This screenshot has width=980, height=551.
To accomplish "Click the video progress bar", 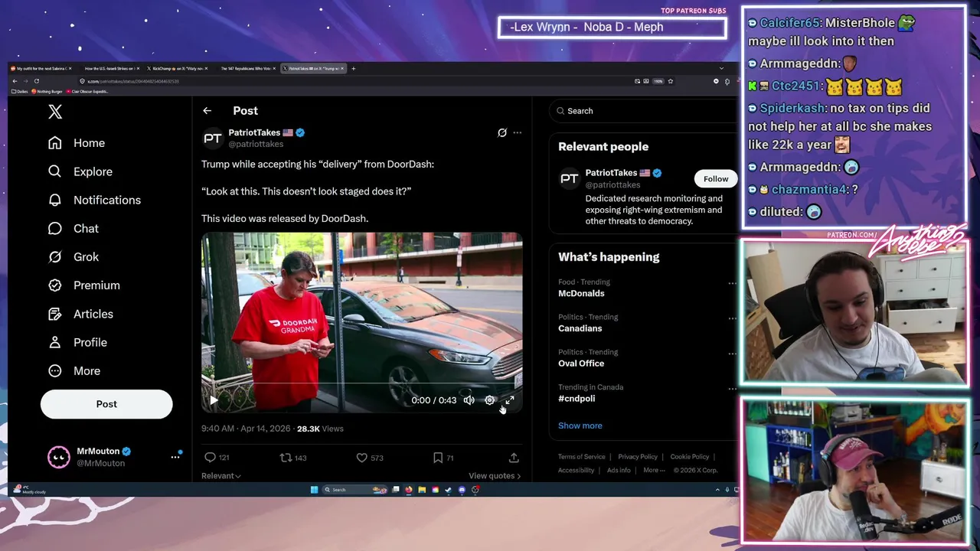I will (x=361, y=385).
